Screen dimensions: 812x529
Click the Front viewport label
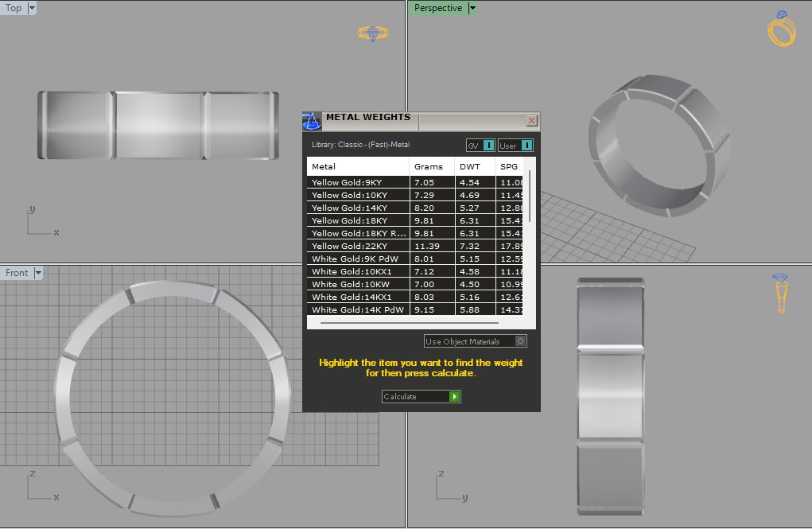coord(17,273)
